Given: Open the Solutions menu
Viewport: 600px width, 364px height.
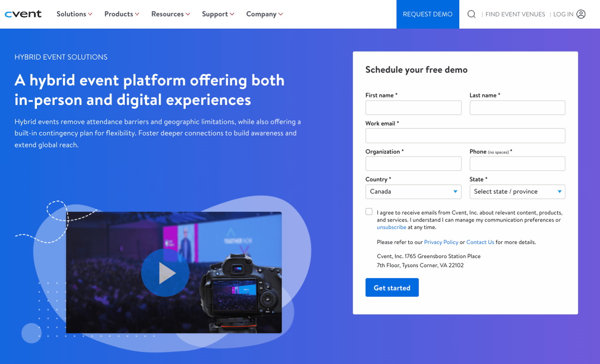Looking at the screenshot, I should click(x=74, y=14).
